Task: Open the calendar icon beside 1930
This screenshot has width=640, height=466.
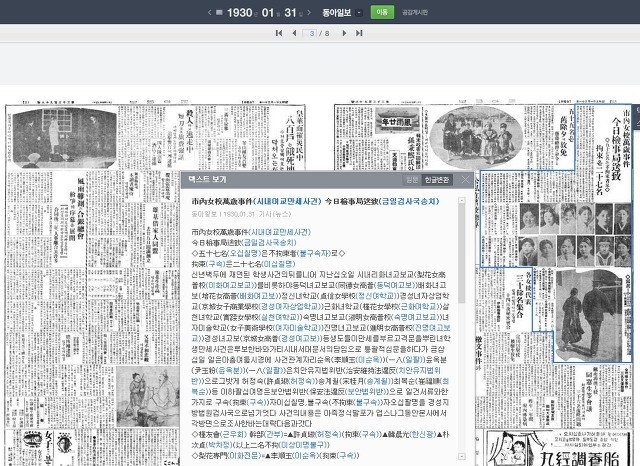Action: click(219, 13)
